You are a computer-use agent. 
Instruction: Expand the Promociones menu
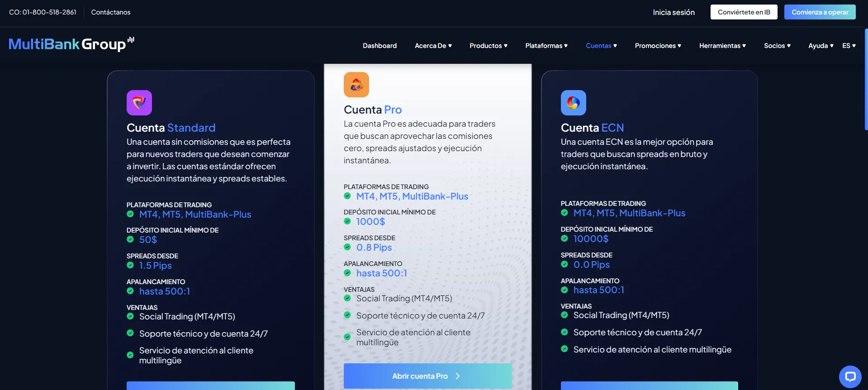point(658,46)
